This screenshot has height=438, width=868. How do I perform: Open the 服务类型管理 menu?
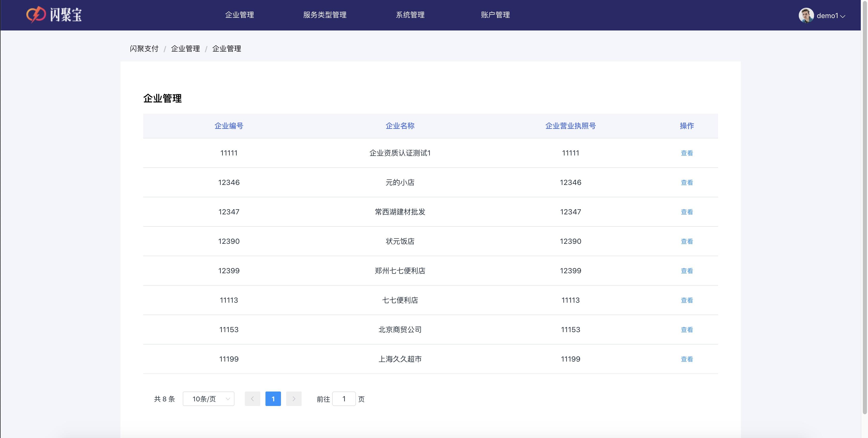[x=325, y=15]
